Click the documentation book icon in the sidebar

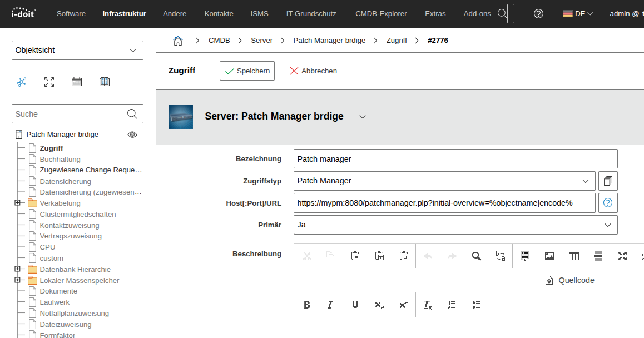coord(104,82)
